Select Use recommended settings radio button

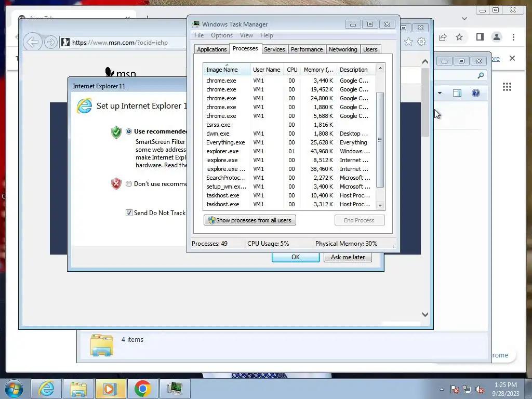click(129, 131)
